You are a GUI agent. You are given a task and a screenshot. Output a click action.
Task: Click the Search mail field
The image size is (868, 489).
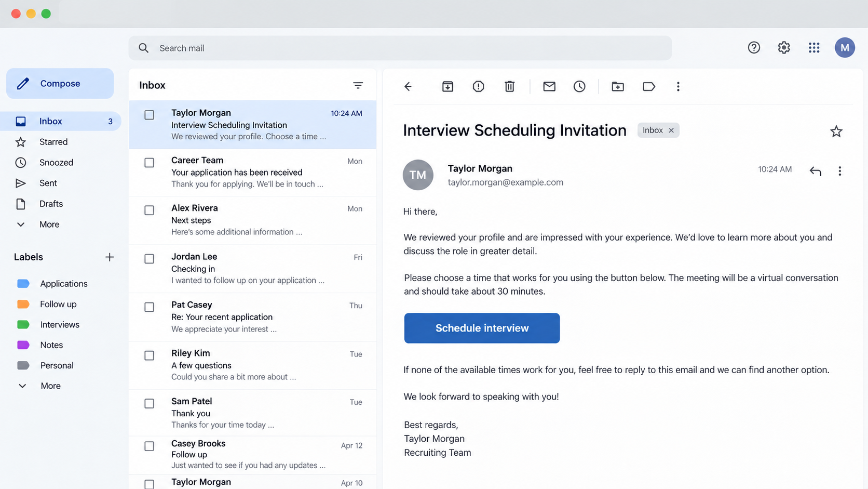click(x=400, y=48)
